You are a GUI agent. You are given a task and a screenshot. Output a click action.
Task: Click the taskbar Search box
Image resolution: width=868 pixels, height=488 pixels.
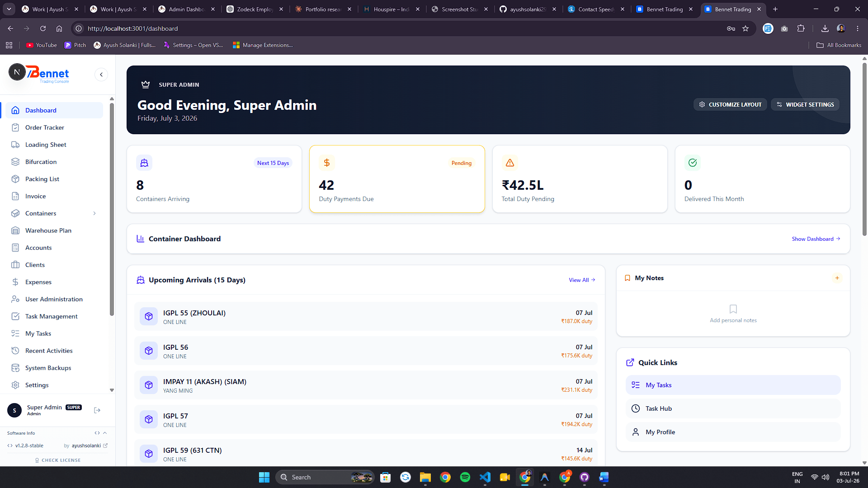click(325, 477)
